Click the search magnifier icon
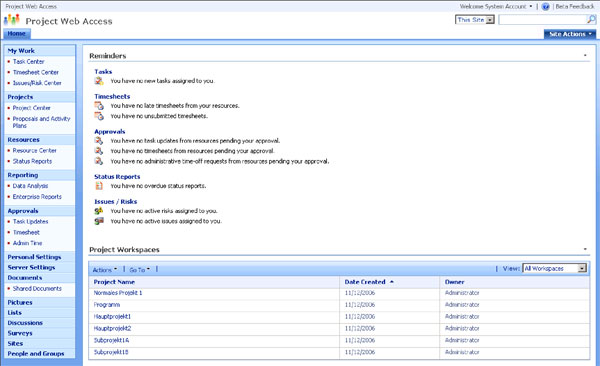This screenshot has width=600, height=366. [591, 20]
